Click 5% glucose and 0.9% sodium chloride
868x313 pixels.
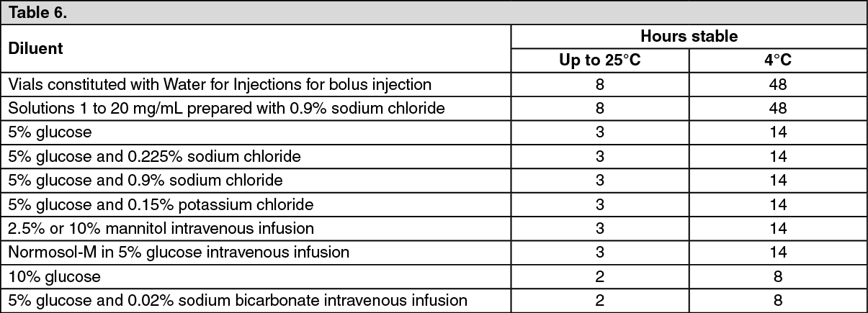point(146,180)
